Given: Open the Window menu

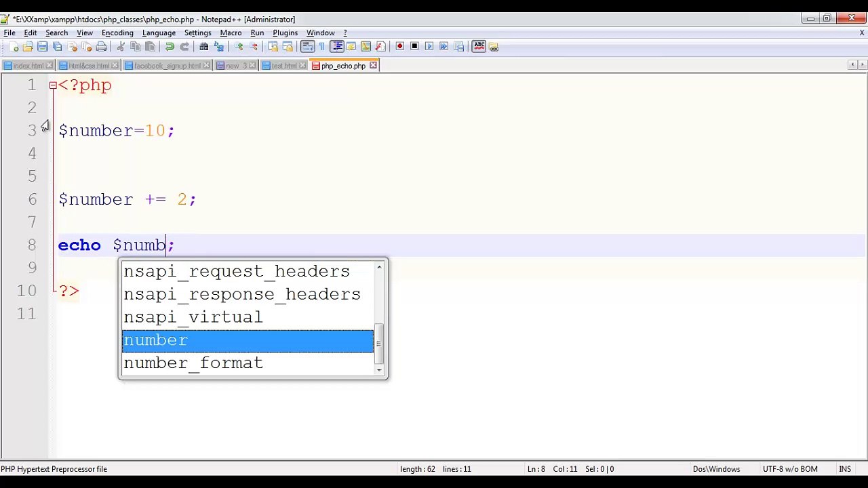Looking at the screenshot, I should coord(320,33).
